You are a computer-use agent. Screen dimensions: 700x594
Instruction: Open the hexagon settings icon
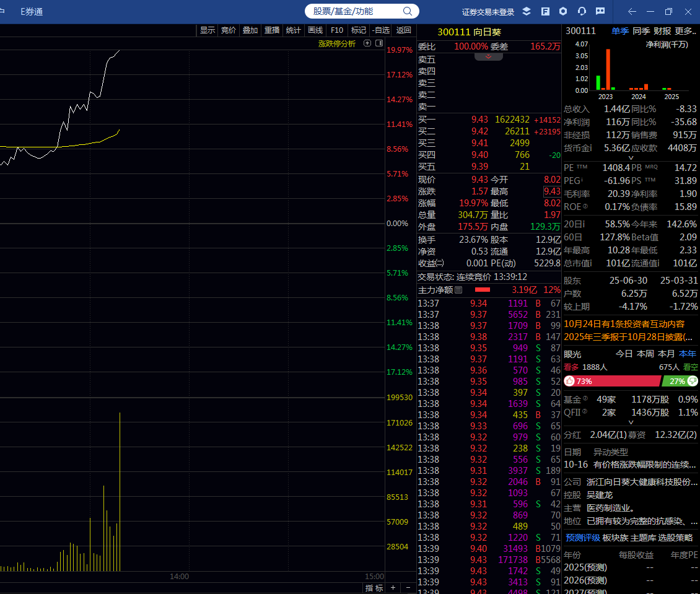563,12
